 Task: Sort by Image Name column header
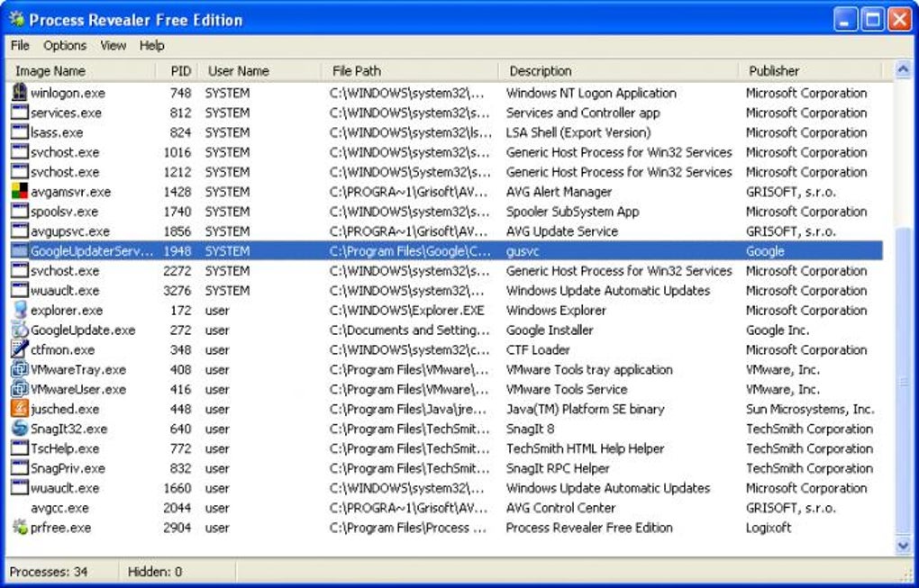pos(81,71)
